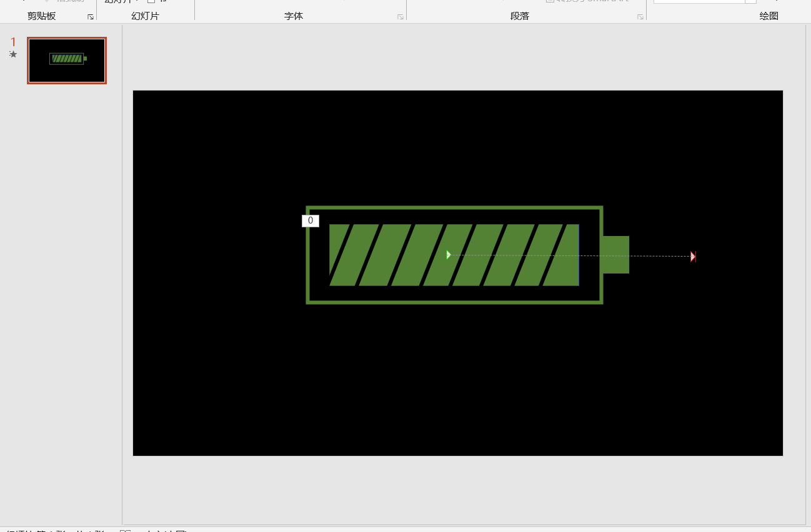Open the 剪贴板 group dialog launcher
Image resolution: width=811 pixels, height=532 pixels.
click(91, 17)
